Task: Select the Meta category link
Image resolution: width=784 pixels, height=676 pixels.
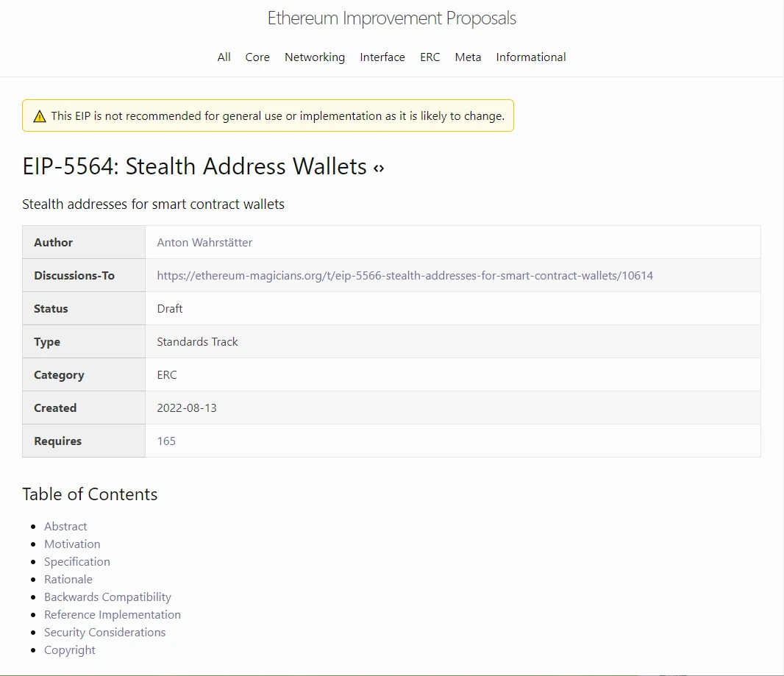Action: point(468,57)
